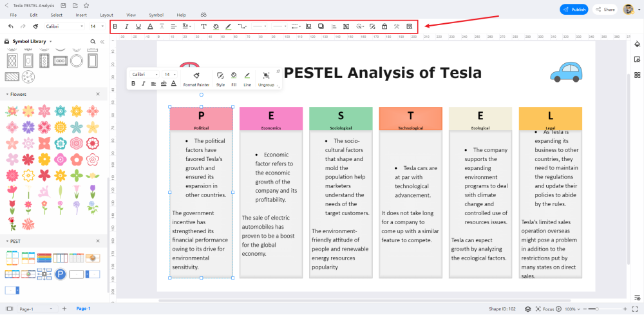Viewport: 644px width, 315px height.
Task: Click the bring-to-front icon in toolbar
Action: 309,26
